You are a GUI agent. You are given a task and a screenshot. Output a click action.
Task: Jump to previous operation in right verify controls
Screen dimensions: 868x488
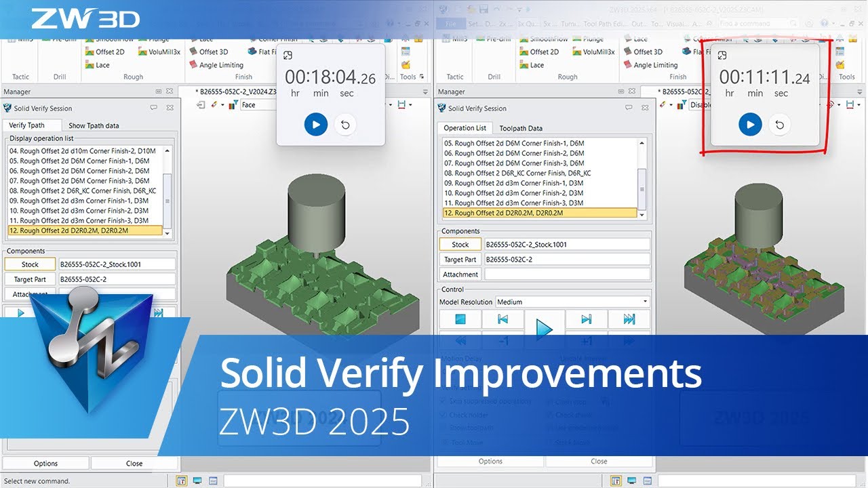tap(502, 319)
